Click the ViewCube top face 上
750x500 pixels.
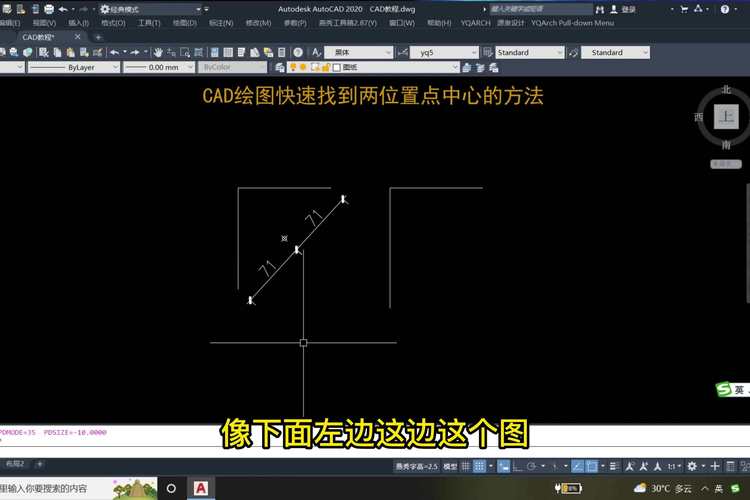pos(726,116)
